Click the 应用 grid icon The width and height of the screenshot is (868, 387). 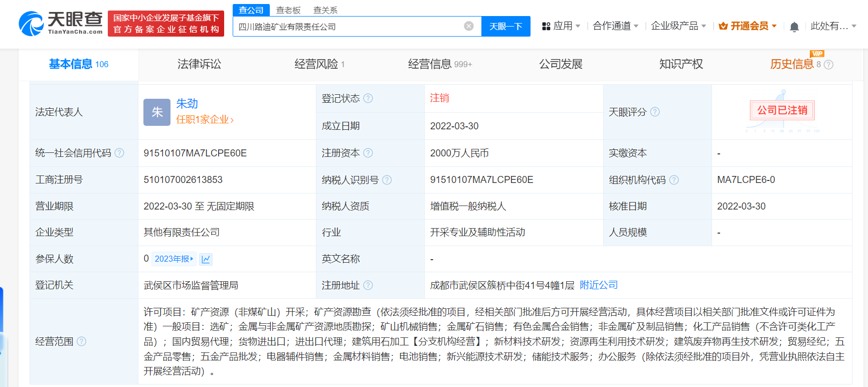(x=546, y=26)
